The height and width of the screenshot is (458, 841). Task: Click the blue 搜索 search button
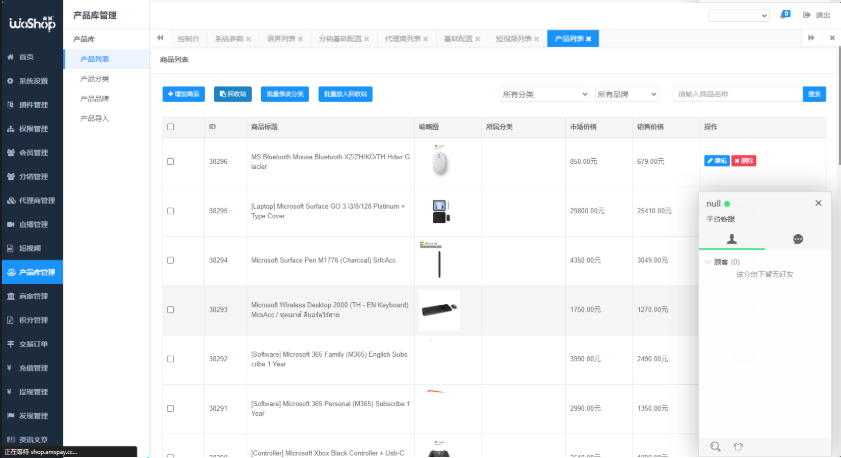(814, 94)
